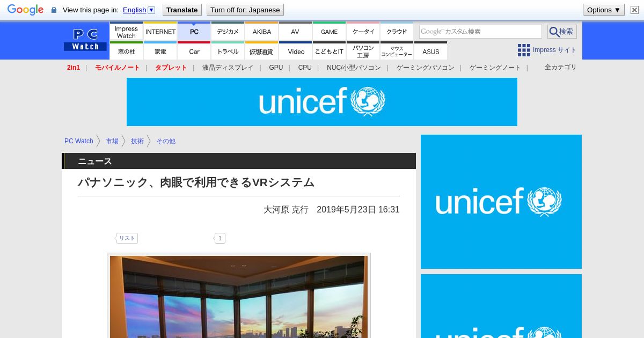Screen dimensions: 644x338
Task: Open the パソコン工房 tab
Action: pyautogui.click(x=363, y=51)
